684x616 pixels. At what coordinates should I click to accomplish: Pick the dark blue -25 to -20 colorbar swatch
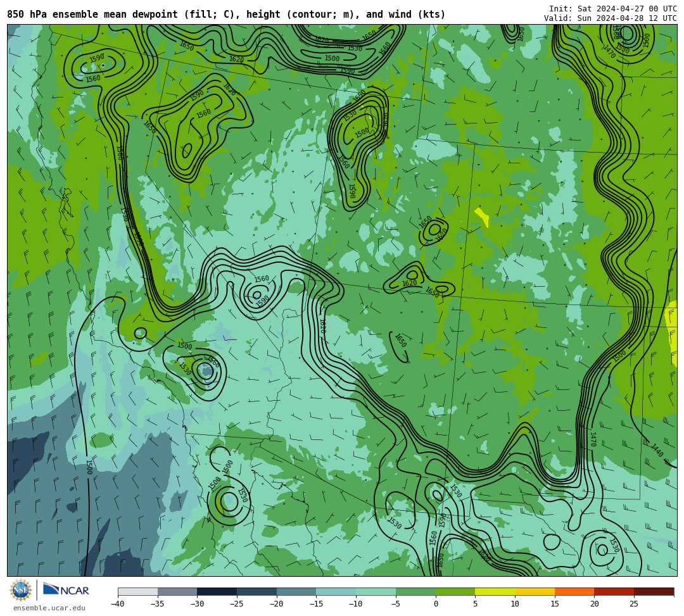click(257, 591)
